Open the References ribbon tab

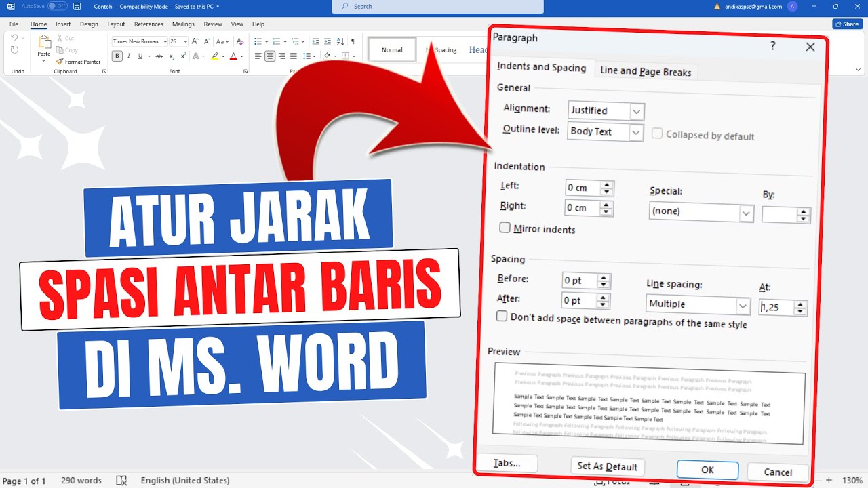point(149,24)
